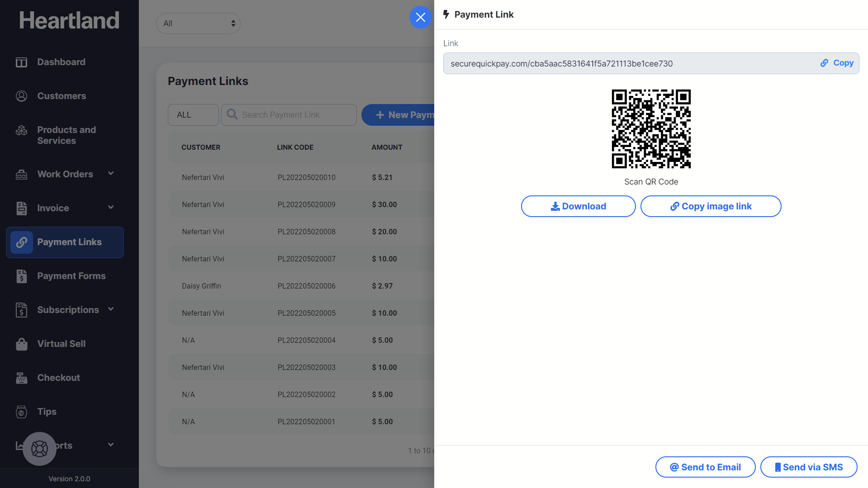
Task: Click the Products and Services cubes icon
Action: 21,131
